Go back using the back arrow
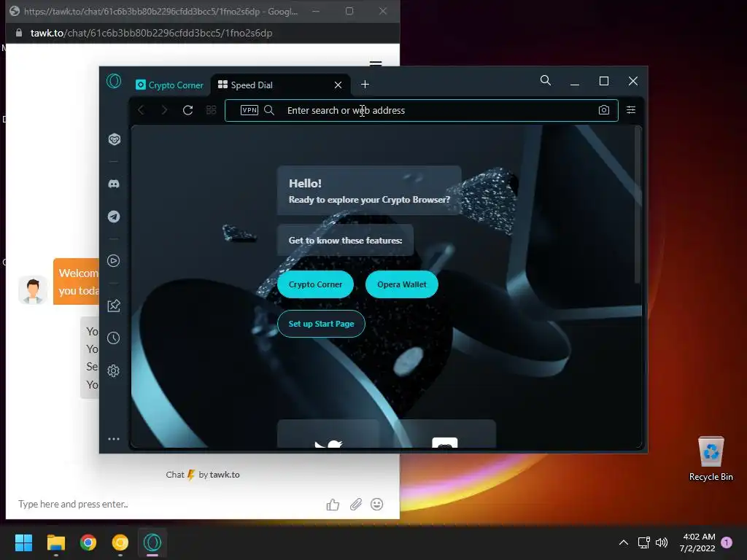This screenshot has width=747, height=560. (142, 110)
